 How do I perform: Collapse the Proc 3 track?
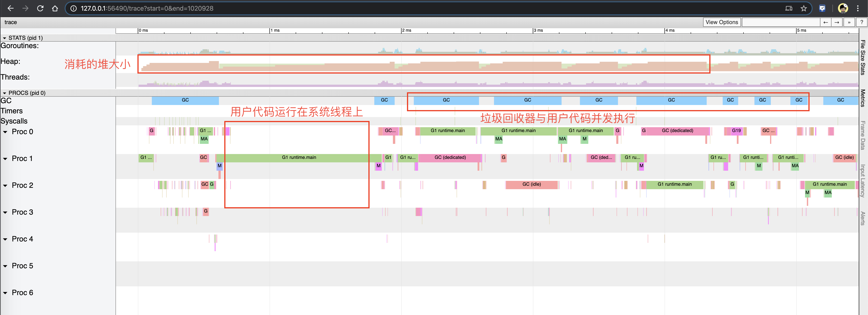tap(5, 212)
